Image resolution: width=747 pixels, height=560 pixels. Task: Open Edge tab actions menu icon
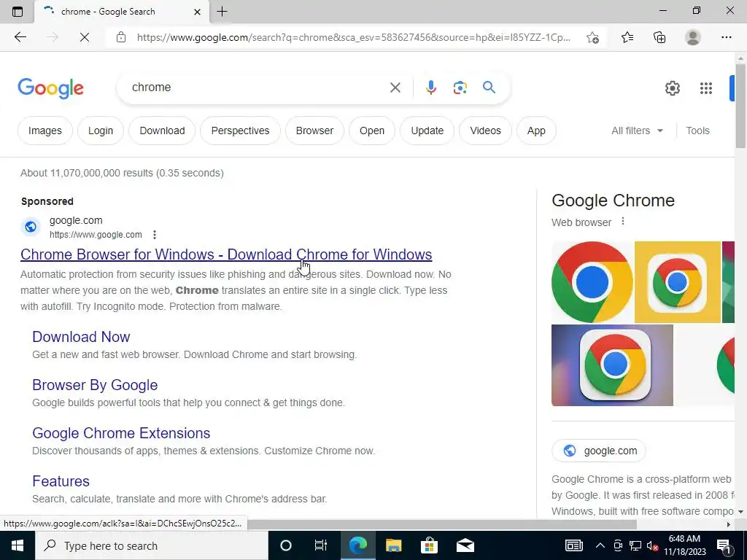click(18, 12)
